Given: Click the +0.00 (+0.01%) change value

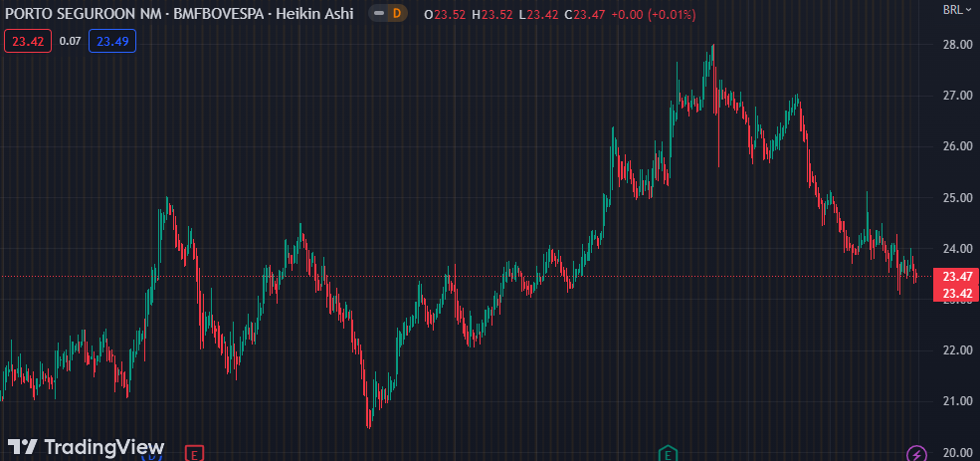Looking at the screenshot, I should coord(653,14).
